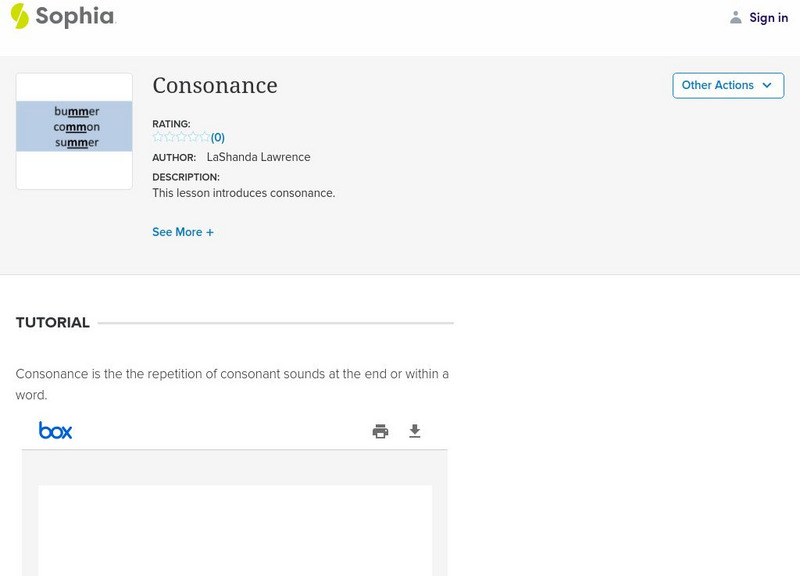Click the Consonance lesson thumbnail image

point(74,130)
